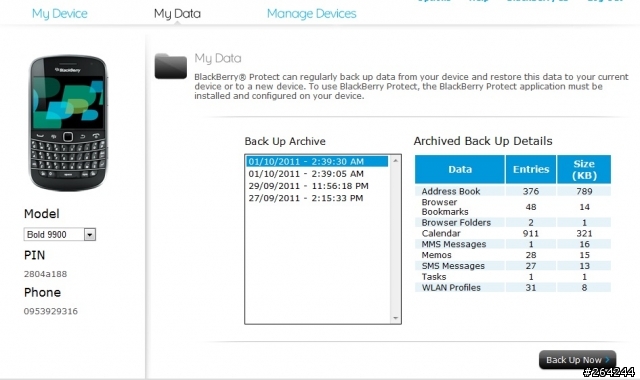
Task: Click the BlackBerry Bold phone image
Action: coord(69,123)
